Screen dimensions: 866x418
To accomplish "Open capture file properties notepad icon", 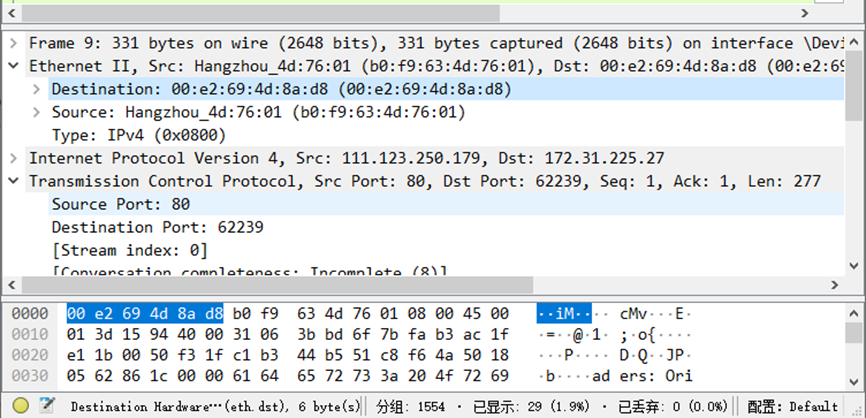I will tap(47, 406).
